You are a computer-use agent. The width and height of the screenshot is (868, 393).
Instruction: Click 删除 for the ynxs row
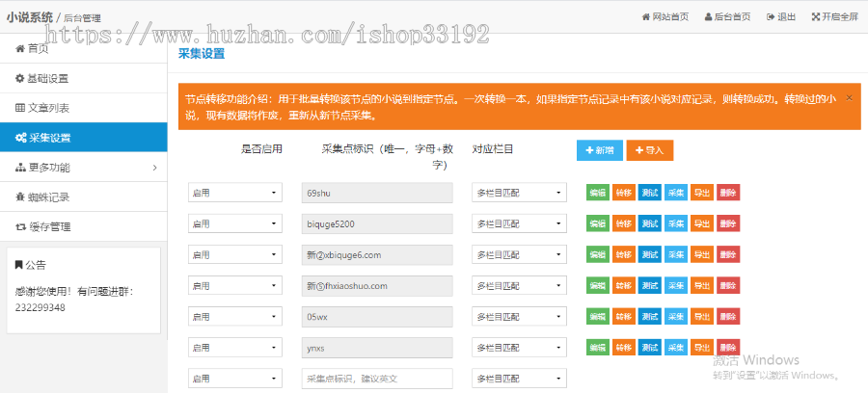pos(728,347)
